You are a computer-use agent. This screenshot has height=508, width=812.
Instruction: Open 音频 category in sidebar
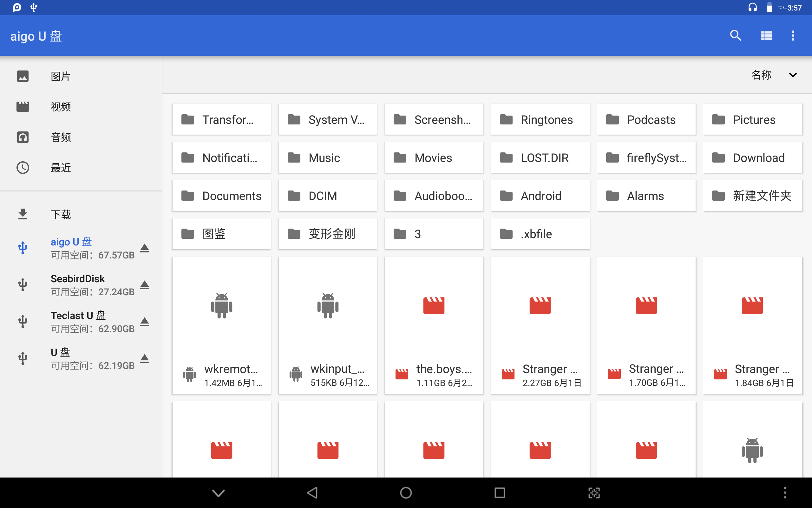point(81,137)
